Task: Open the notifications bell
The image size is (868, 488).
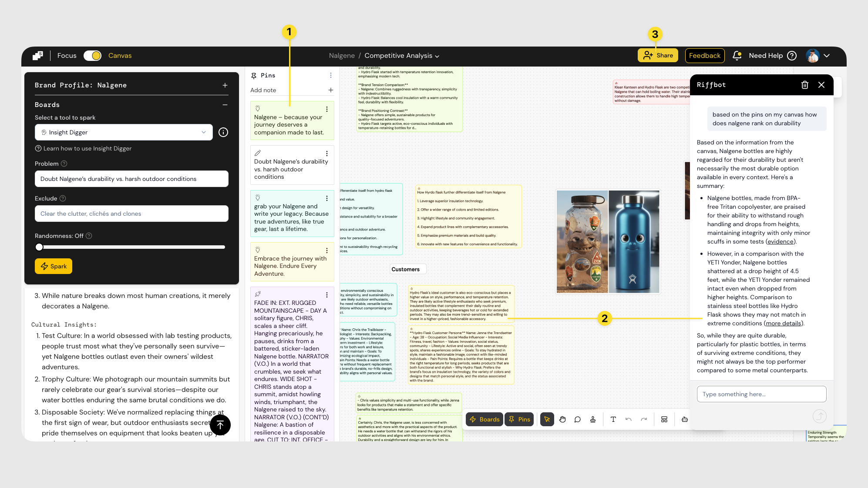Action: (x=737, y=56)
